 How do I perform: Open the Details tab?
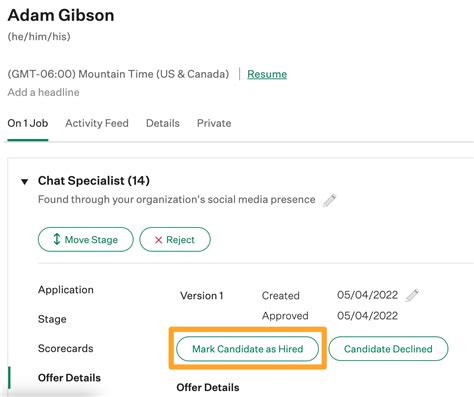(x=163, y=123)
